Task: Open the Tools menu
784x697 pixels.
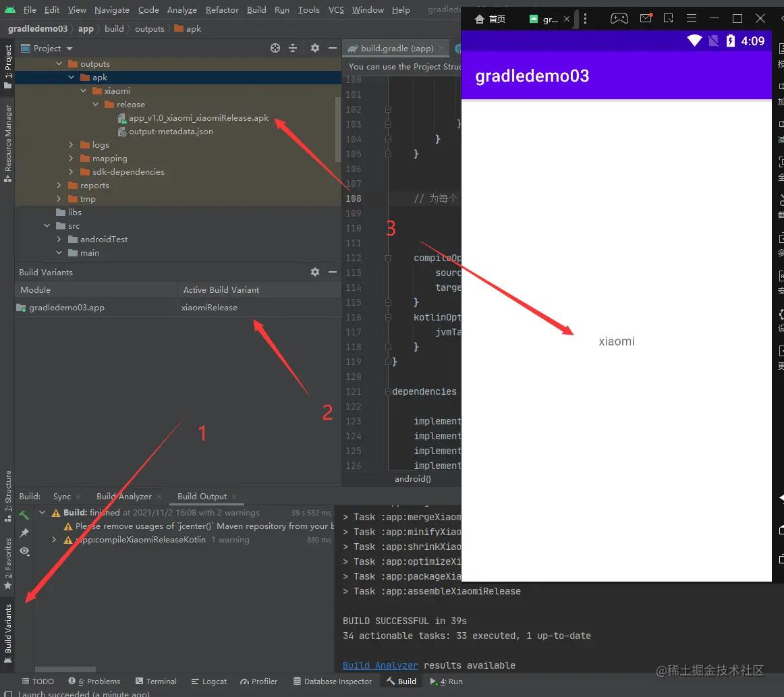Action: pos(308,10)
